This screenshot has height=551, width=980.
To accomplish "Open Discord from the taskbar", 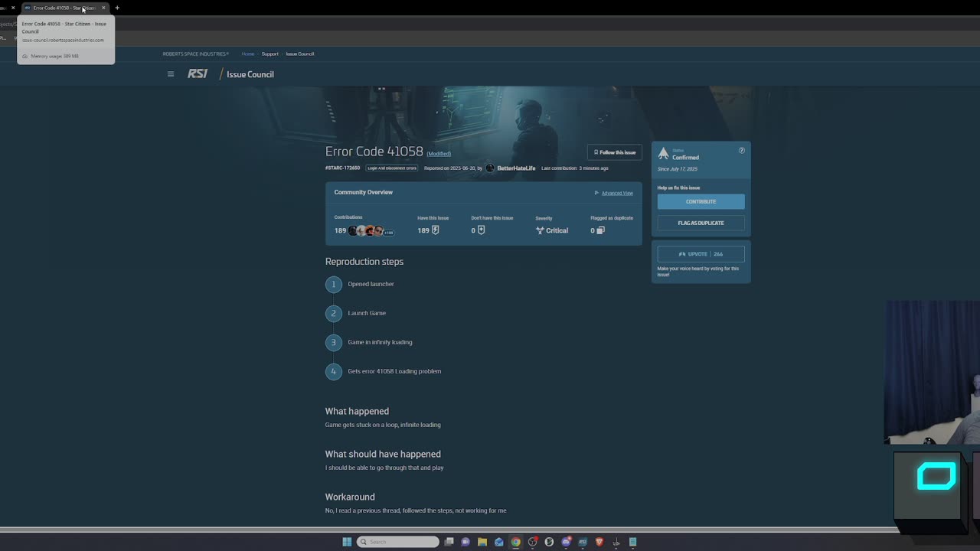I will 566,542.
